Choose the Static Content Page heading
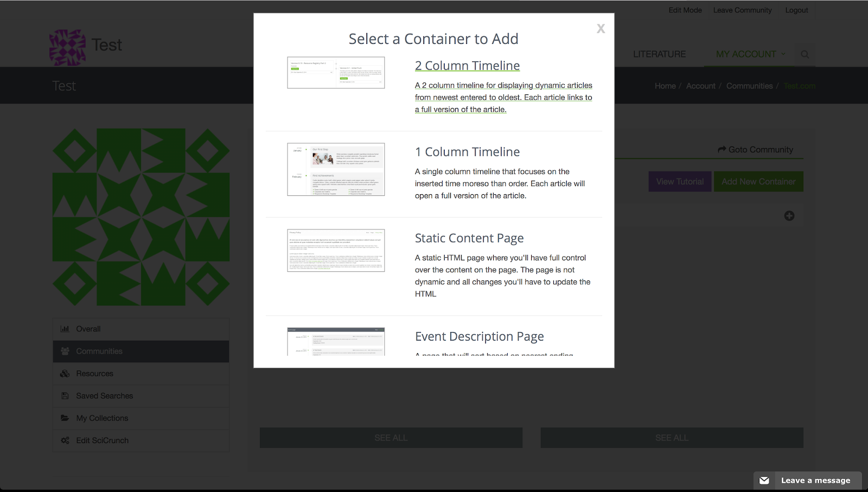 pyautogui.click(x=469, y=238)
